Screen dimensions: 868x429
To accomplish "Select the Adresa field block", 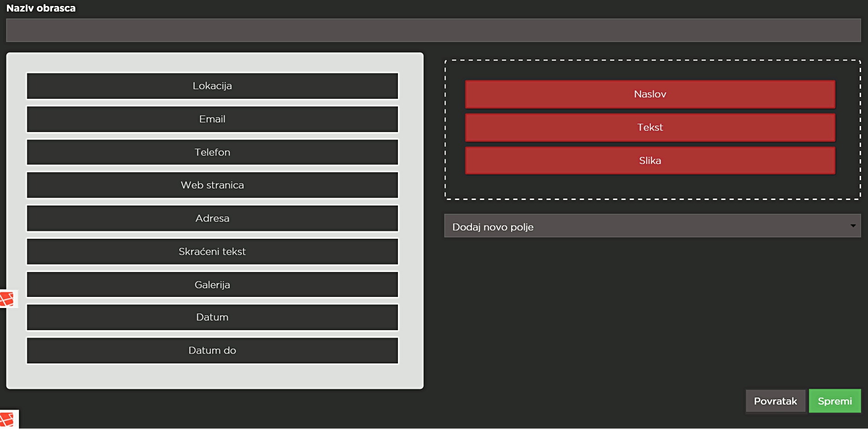I will tap(212, 218).
